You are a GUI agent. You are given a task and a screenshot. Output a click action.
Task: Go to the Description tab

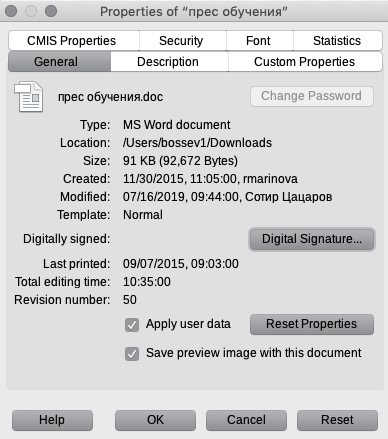(x=169, y=62)
